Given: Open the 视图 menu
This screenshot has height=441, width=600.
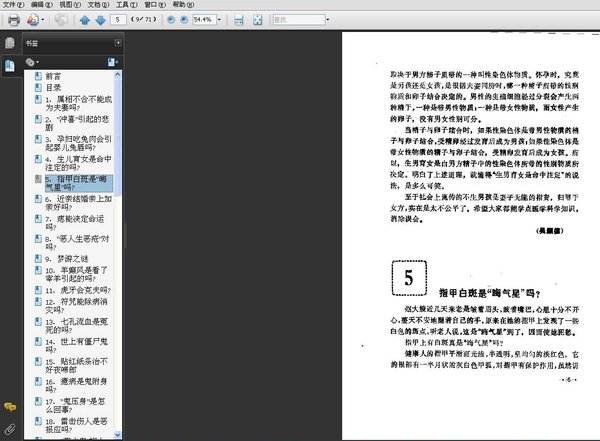Looking at the screenshot, I should pyautogui.click(x=70, y=5).
